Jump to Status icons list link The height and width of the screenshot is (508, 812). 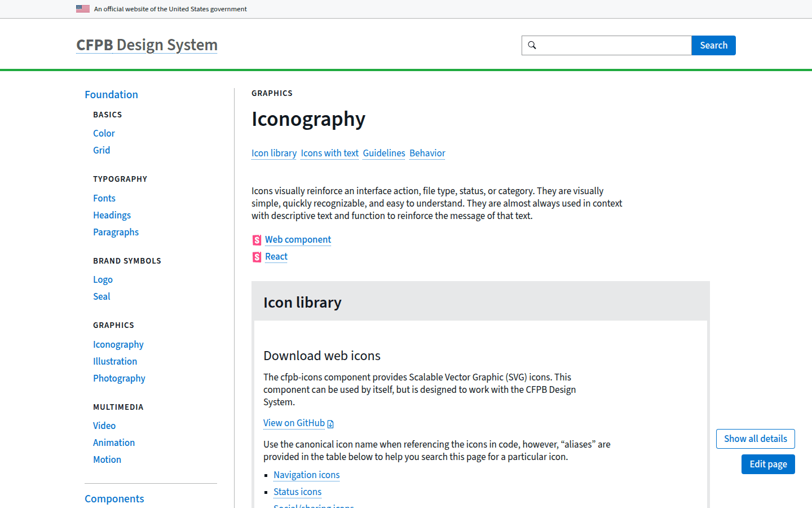(298, 492)
